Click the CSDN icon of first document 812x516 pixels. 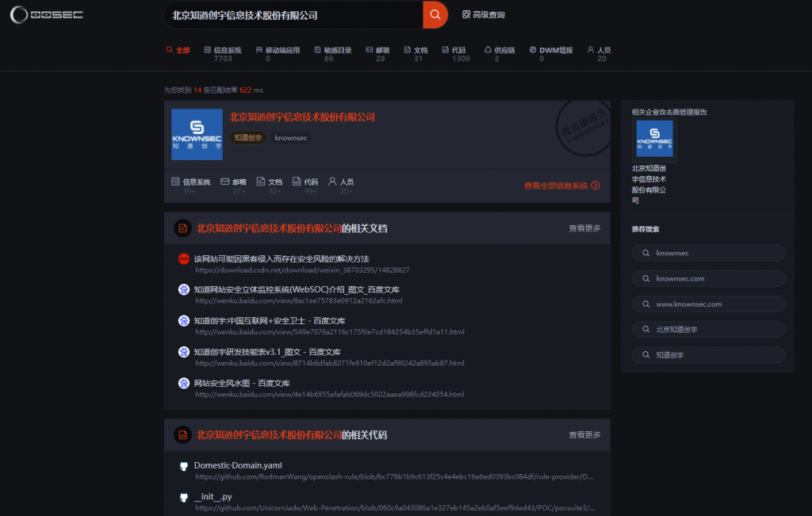(x=183, y=258)
